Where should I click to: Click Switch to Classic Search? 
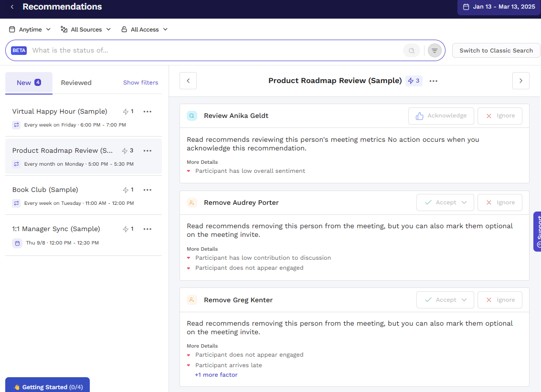[x=496, y=50]
